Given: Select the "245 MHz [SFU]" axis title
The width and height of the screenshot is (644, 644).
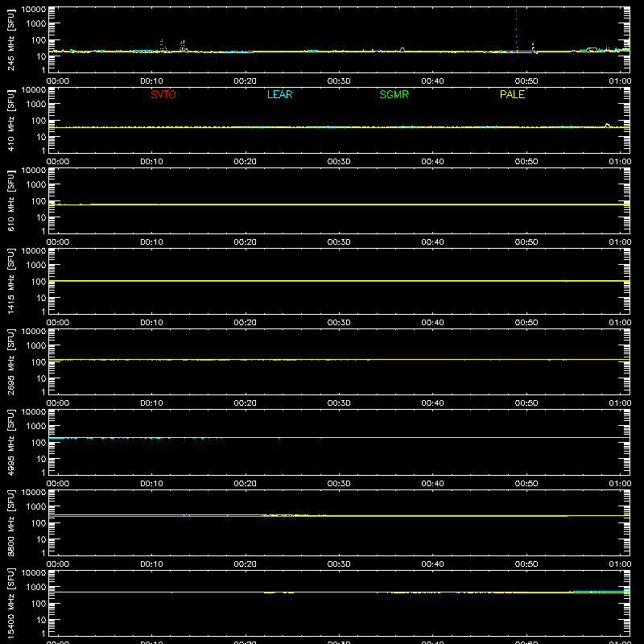Looking at the screenshot, I should click(10, 39).
